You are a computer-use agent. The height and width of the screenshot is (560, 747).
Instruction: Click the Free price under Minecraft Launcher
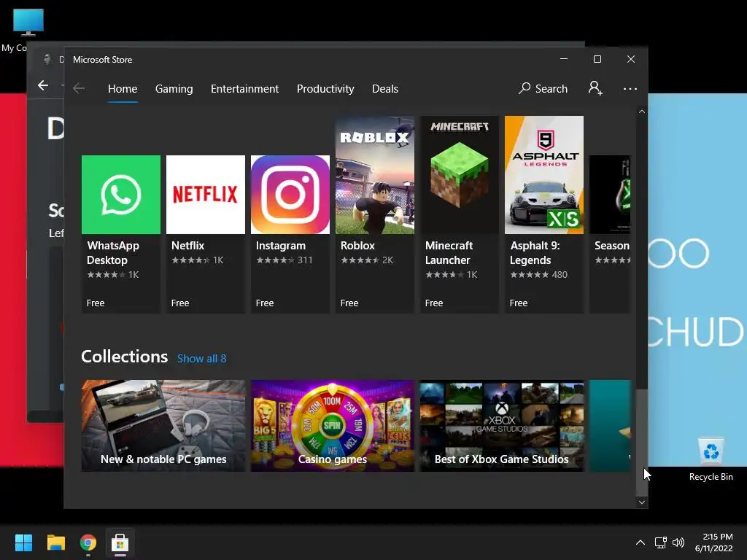pyautogui.click(x=434, y=303)
